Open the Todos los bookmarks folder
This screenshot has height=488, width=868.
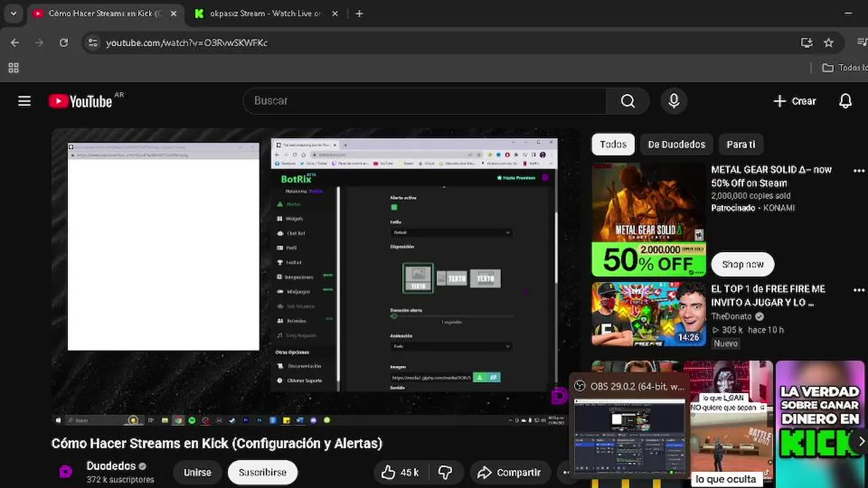tap(844, 68)
